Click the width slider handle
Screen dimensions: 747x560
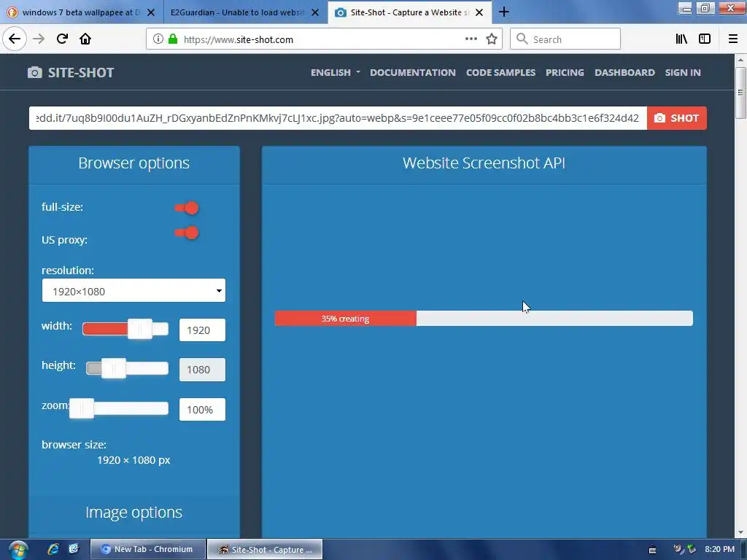pos(140,329)
